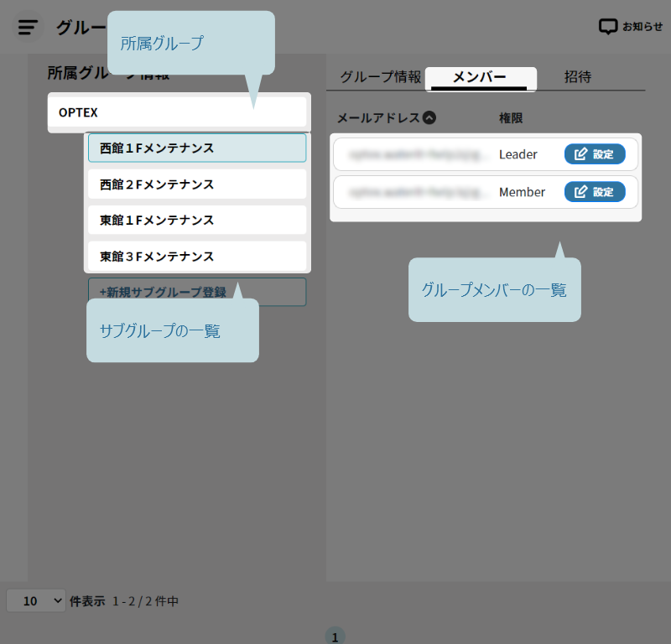The width and height of the screenshot is (671, 644).
Task: Select 東館3Fメンテナンス subgroup
Action: [197, 257]
